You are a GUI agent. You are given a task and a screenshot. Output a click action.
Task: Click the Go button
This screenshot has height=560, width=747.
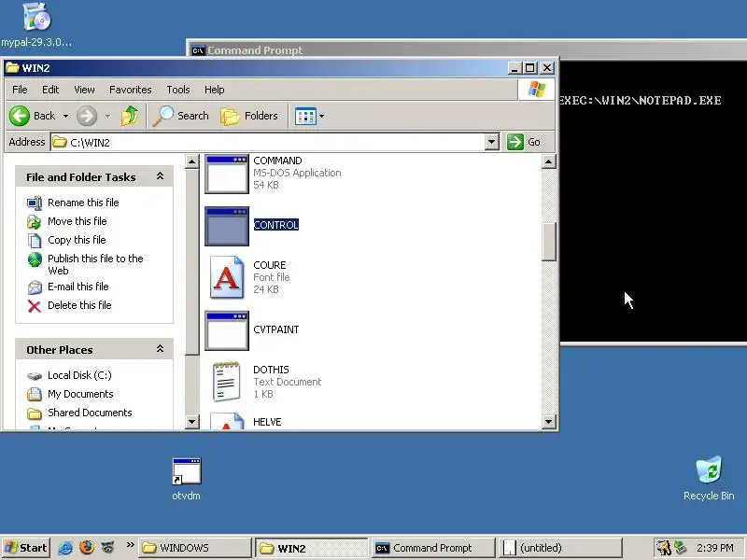(x=524, y=142)
